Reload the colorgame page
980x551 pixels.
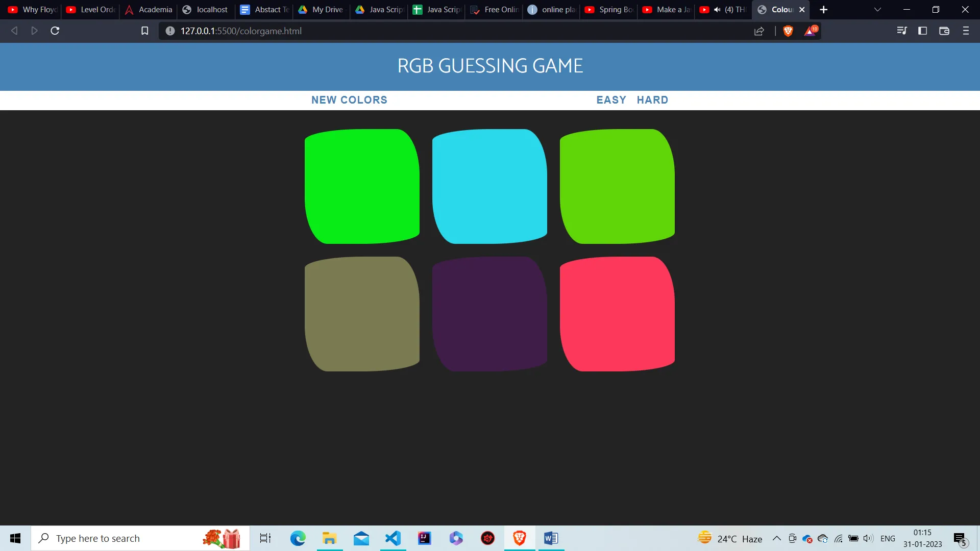pyautogui.click(x=54, y=31)
